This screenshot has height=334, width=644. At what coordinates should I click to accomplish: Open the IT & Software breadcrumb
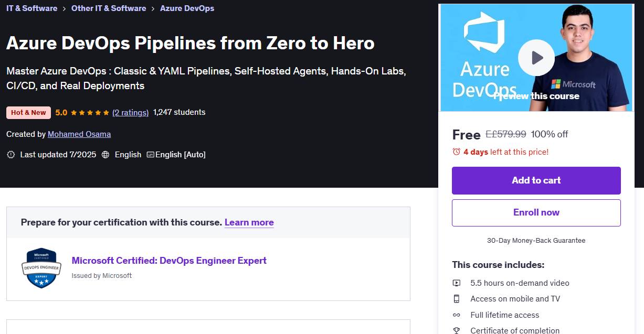coord(32,8)
